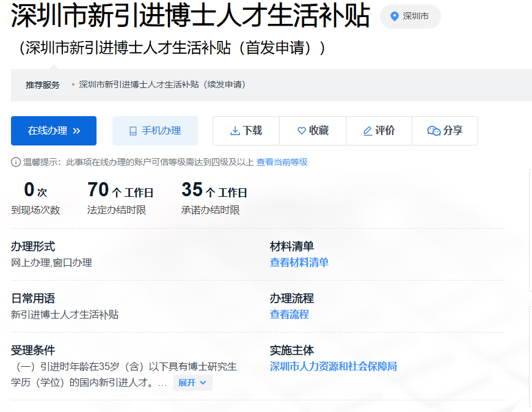
Task: Click the phone icon in 手机办理
Action: 133,131
